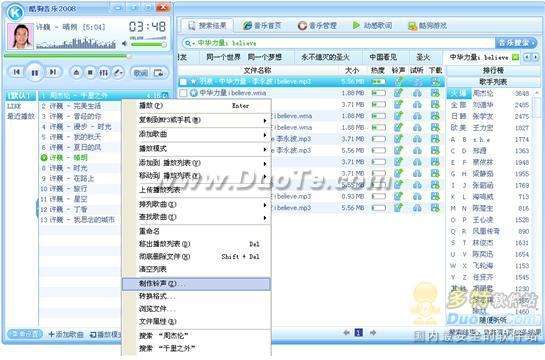This screenshot has height=360, width=545.
Task: Click the round K logo icon
Action: 15,12
